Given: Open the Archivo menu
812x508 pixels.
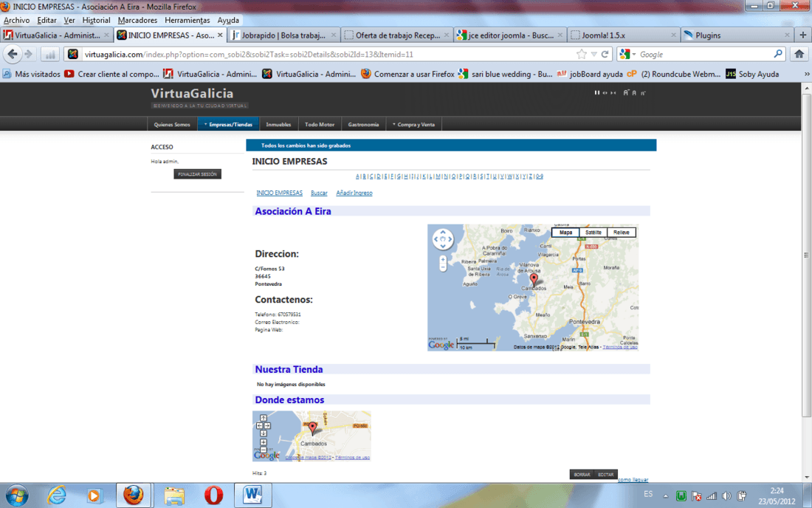Looking at the screenshot, I should [x=16, y=20].
